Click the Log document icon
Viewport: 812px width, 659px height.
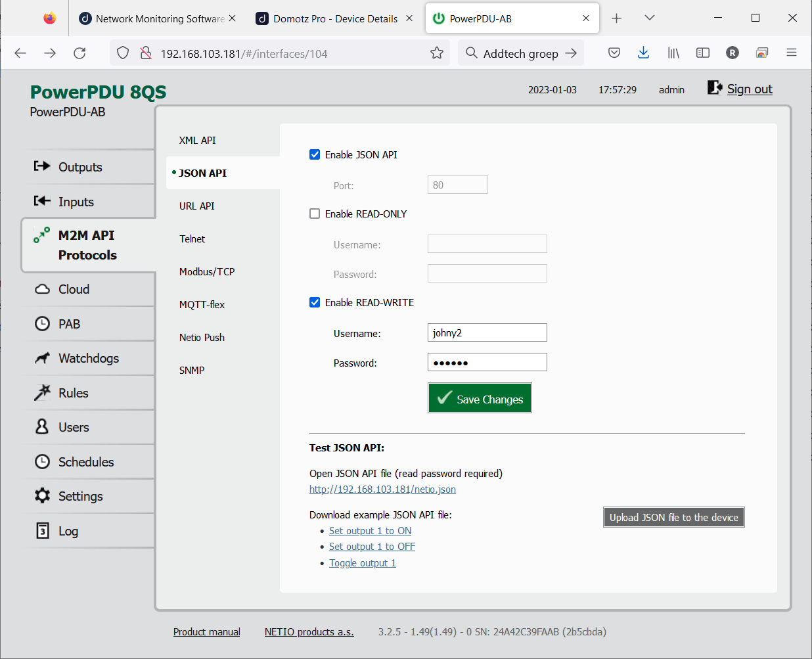coord(42,530)
